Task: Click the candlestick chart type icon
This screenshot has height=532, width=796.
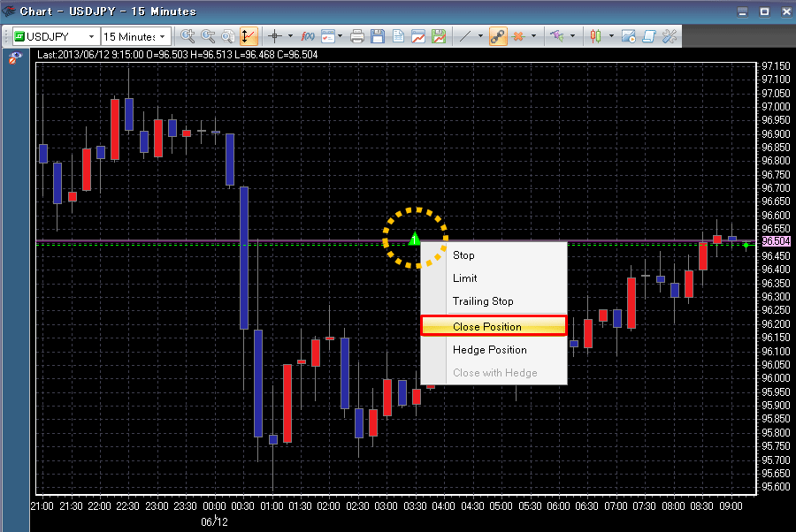Action: tap(595, 36)
